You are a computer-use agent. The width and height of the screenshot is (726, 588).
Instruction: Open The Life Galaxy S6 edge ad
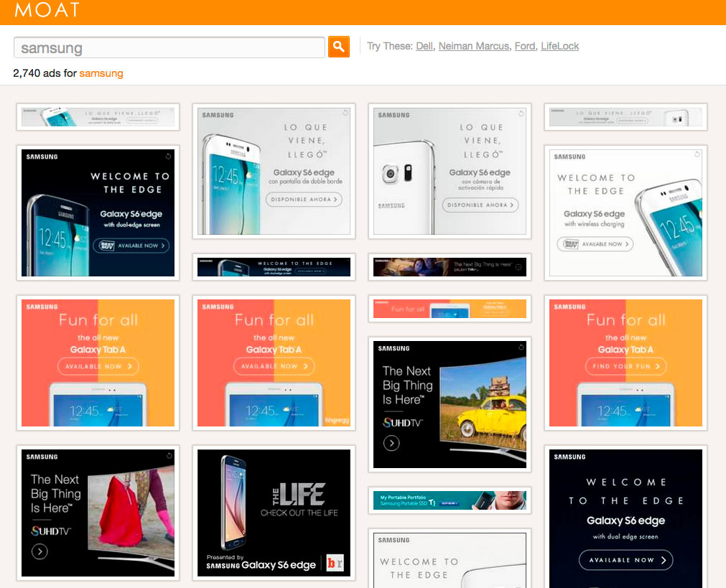(274, 513)
